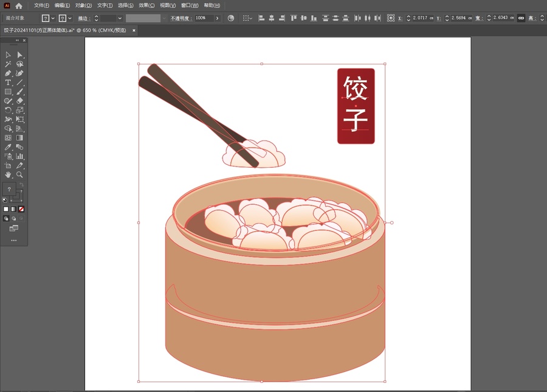Click the 描边 stroke panel link

[x=84, y=18]
